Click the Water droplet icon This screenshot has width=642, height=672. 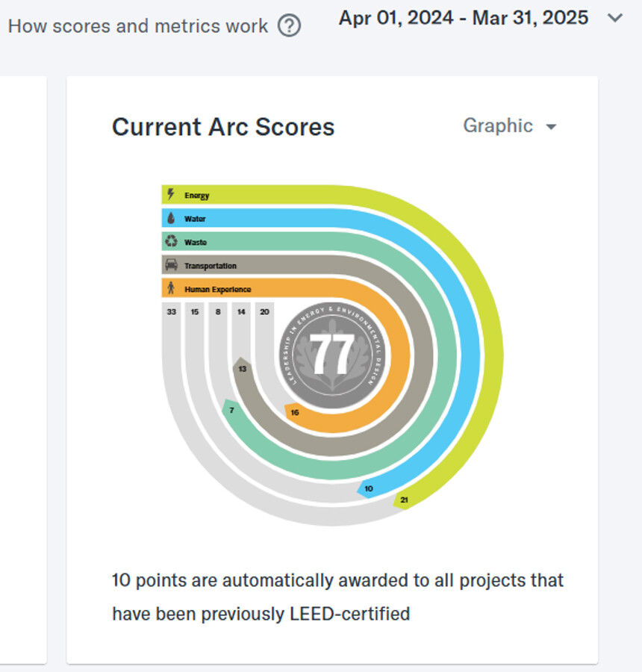pos(171,219)
